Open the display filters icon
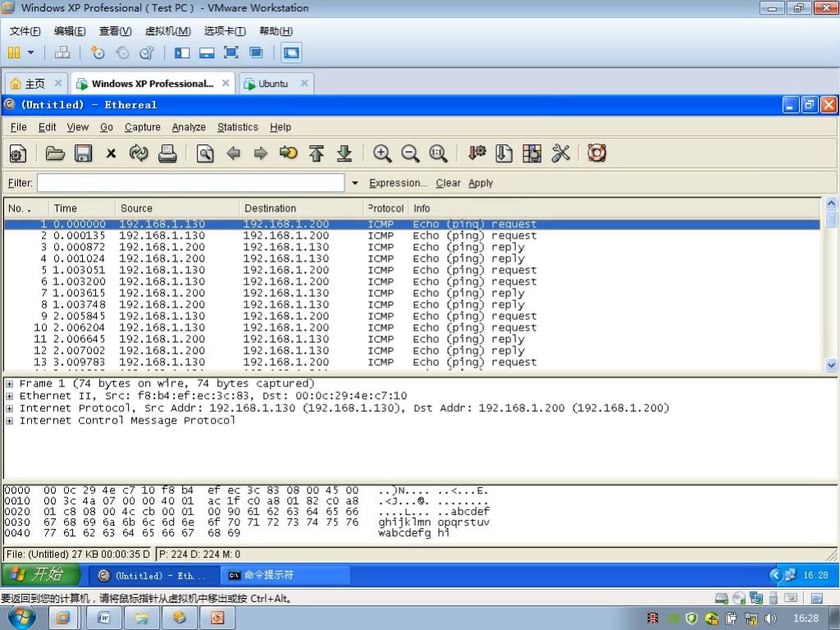 point(504,153)
